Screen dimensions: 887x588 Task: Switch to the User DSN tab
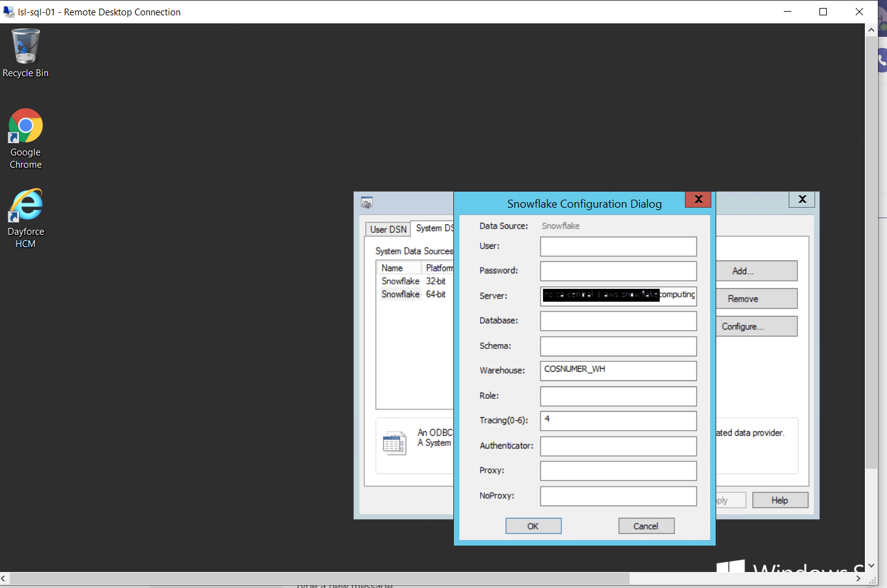pos(388,229)
